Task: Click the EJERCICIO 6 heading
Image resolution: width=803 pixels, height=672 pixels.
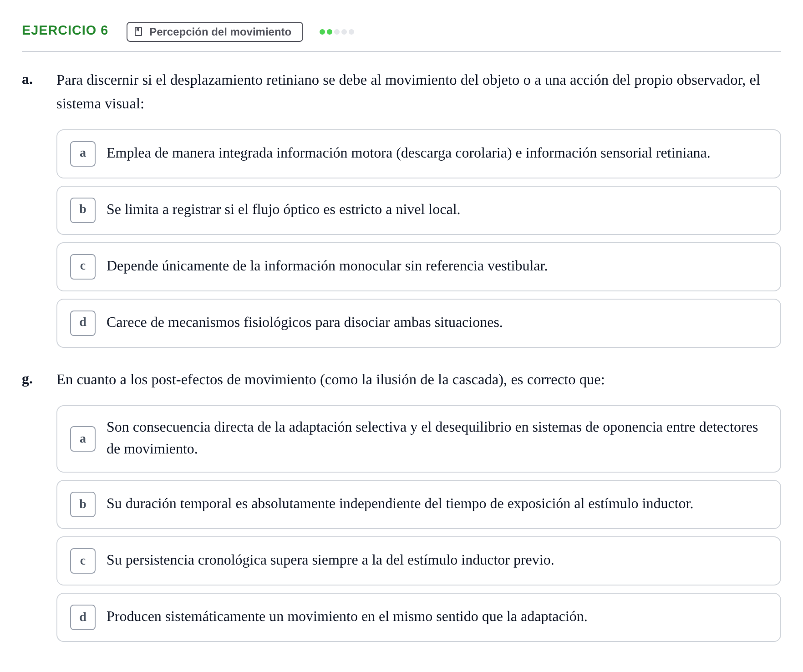Action: 65,31
